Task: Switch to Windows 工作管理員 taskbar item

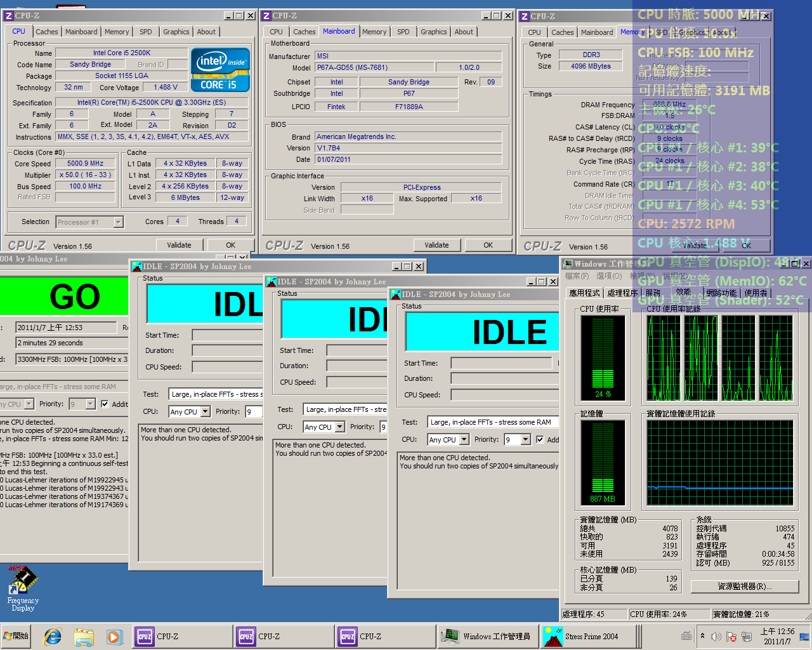Action: [x=487, y=636]
